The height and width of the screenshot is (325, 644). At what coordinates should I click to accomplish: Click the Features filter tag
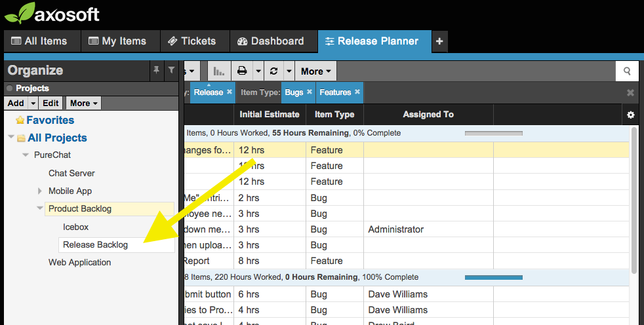[x=335, y=92]
